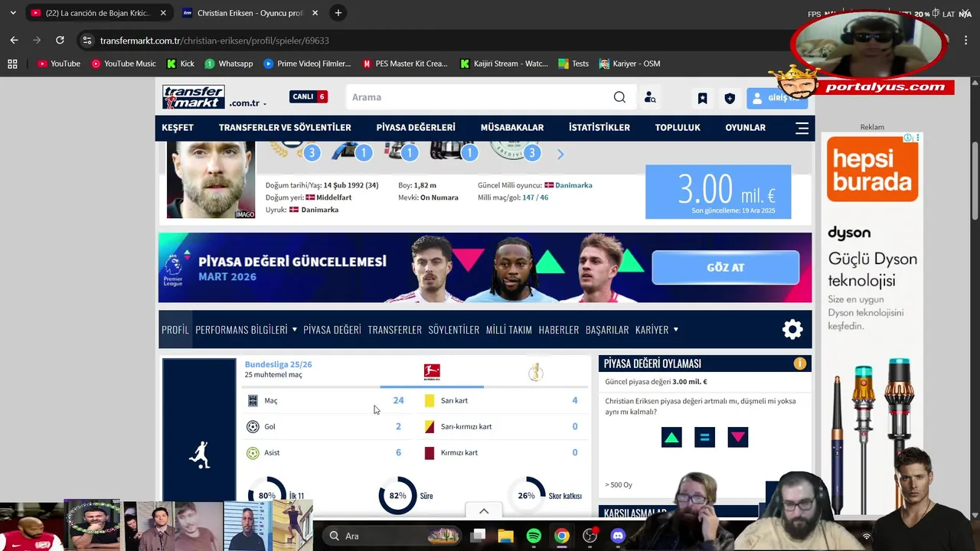This screenshot has width=980, height=551.
Task: Vote market value unchanged with equals icon
Action: click(x=704, y=437)
